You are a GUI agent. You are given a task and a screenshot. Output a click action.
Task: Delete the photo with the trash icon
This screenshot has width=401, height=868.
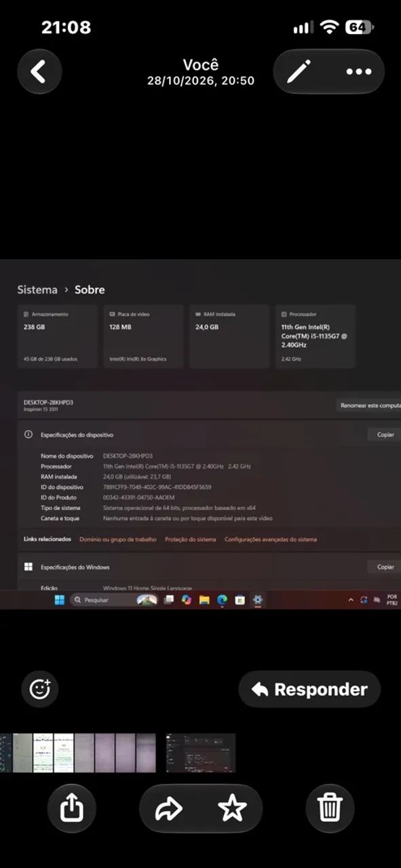(x=330, y=808)
